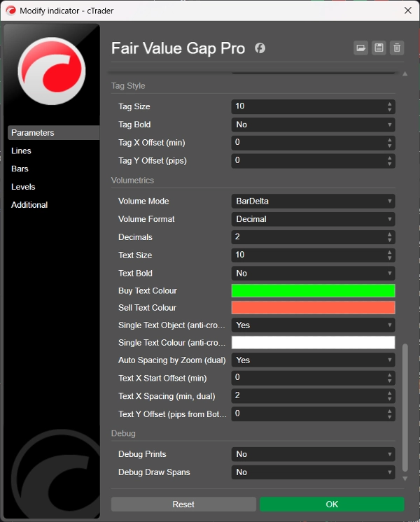Click the save parameters floppy disk icon

(x=379, y=48)
